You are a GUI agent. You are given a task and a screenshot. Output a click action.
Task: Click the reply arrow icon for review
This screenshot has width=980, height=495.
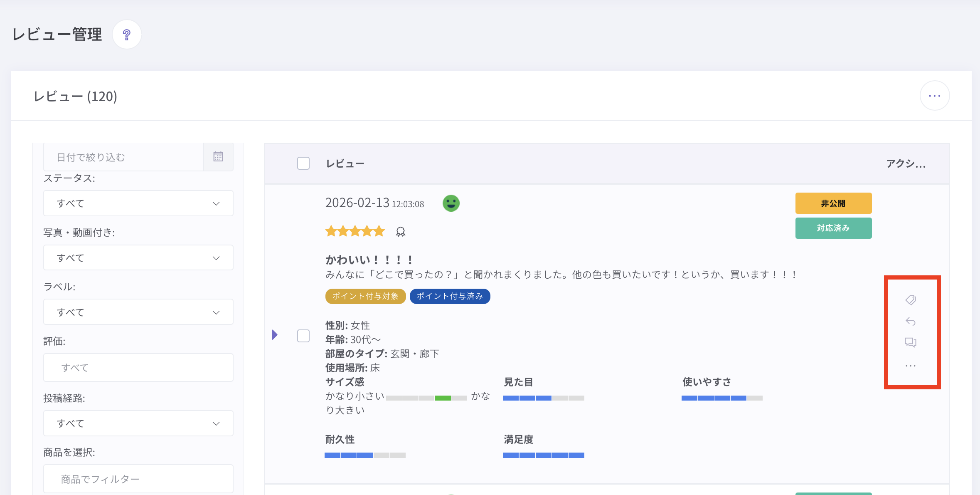click(x=910, y=321)
